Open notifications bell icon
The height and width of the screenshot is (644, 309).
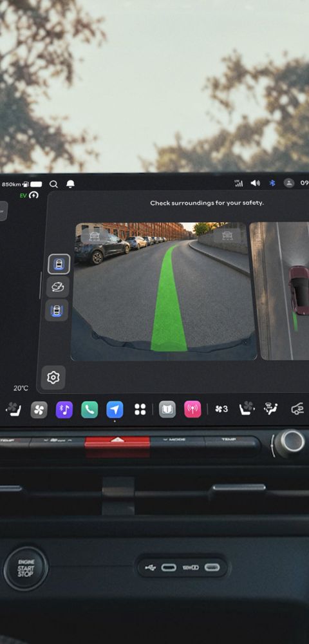tap(71, 184)
